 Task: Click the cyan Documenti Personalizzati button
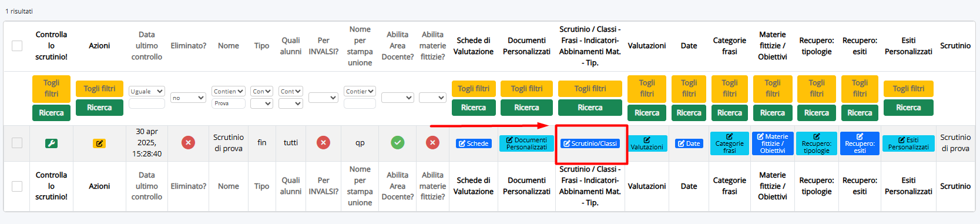tap(526, 143)
